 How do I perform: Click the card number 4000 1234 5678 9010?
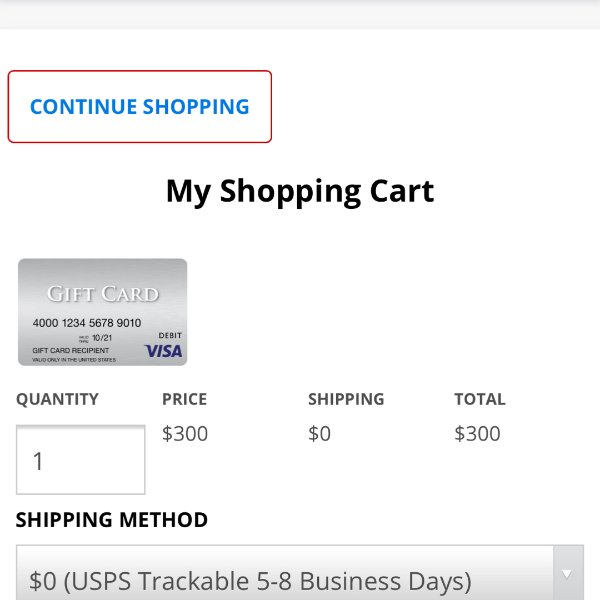coord(87,323)
